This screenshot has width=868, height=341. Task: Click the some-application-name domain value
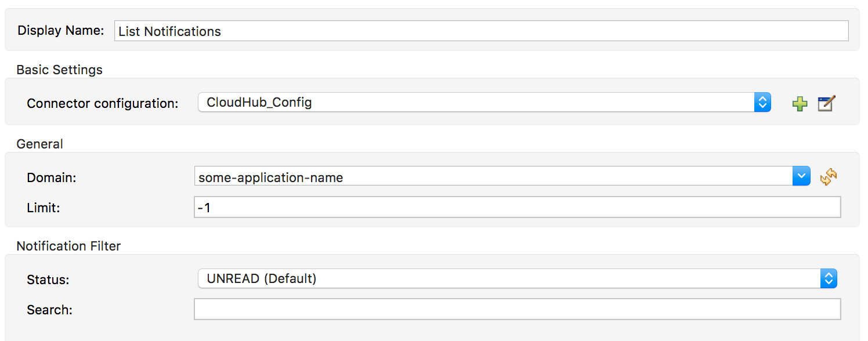click(x=250, y=177)
